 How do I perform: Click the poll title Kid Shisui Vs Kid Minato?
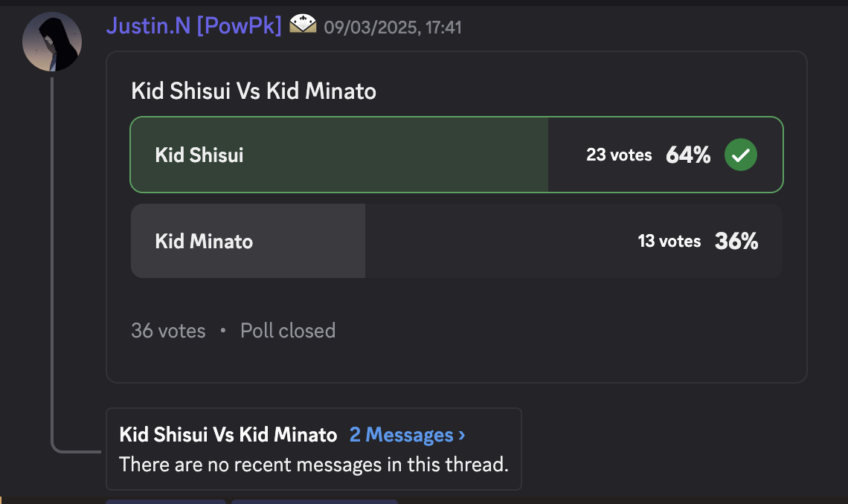(x=254, y=91)
